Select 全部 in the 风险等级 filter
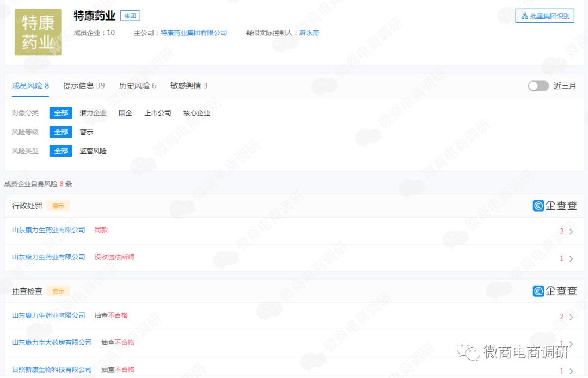The width and height of the screenshot is (588, 378). coord(61,132)
